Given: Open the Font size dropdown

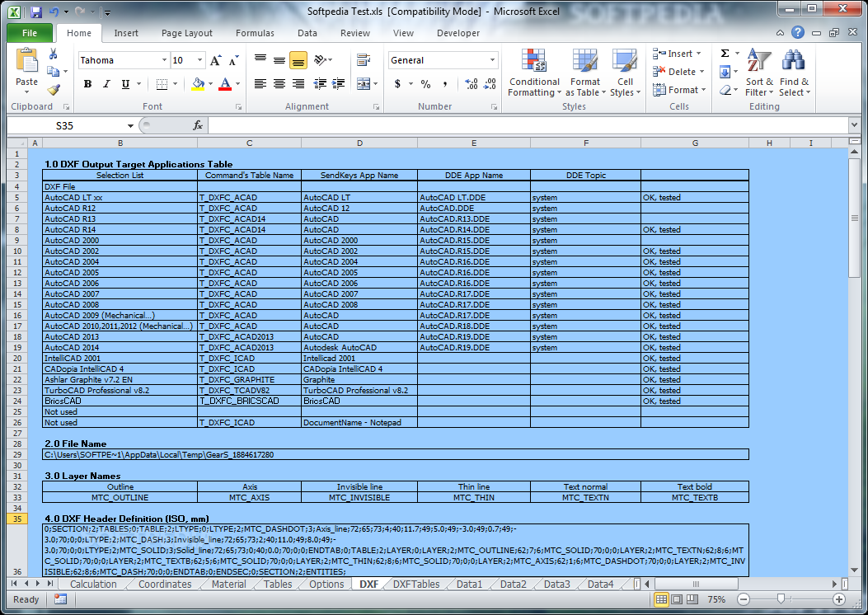Looking at the screenshot, I should [199, 60].
